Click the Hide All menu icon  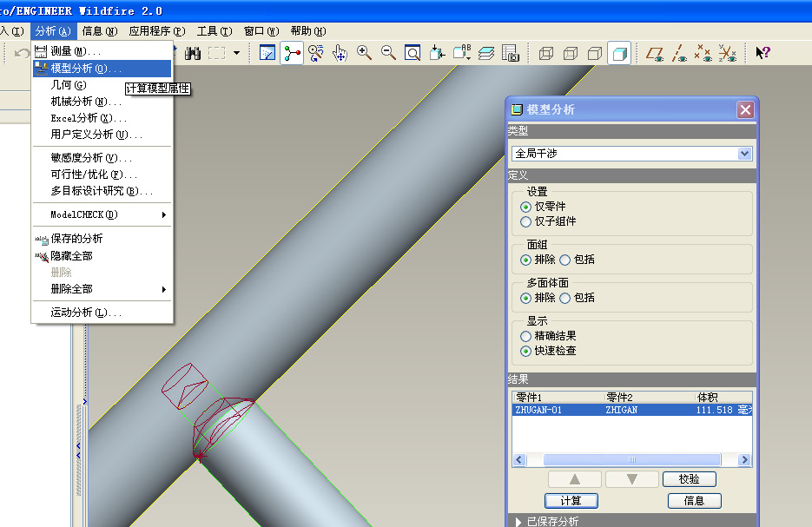(42, 256)
